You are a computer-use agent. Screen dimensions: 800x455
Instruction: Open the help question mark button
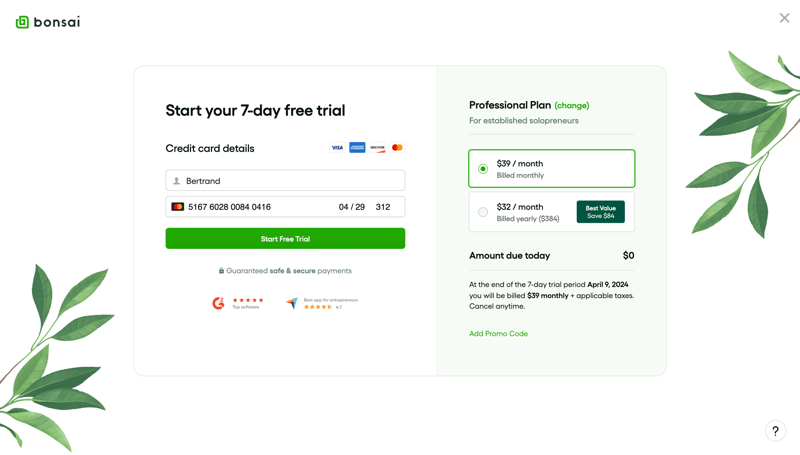(x=775, y=431)
